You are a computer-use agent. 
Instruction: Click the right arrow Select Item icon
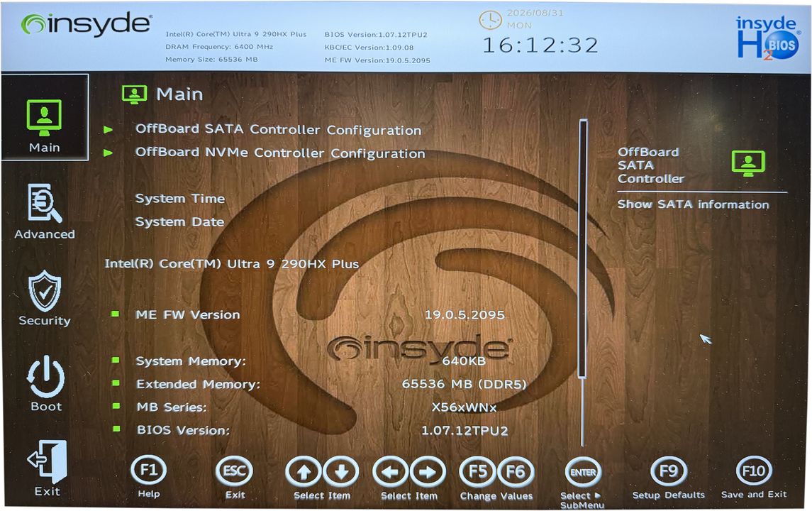point(428,472)
